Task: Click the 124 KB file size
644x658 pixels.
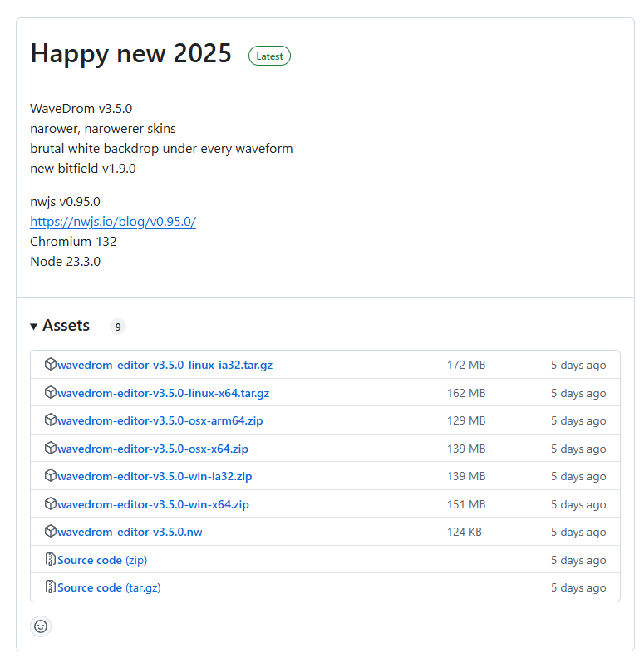Action: [465, 532]
